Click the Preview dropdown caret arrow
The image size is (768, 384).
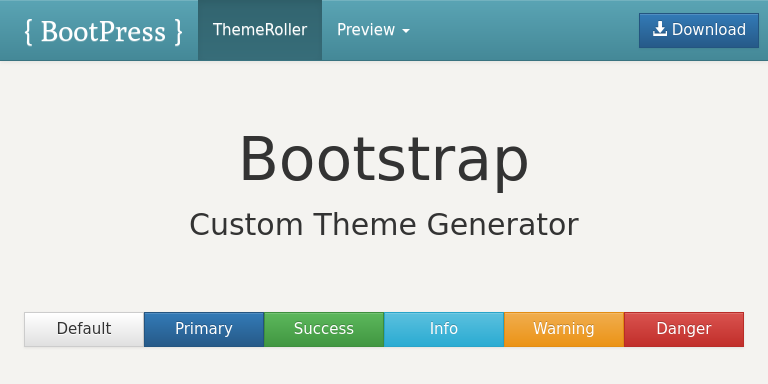(406, 31)
